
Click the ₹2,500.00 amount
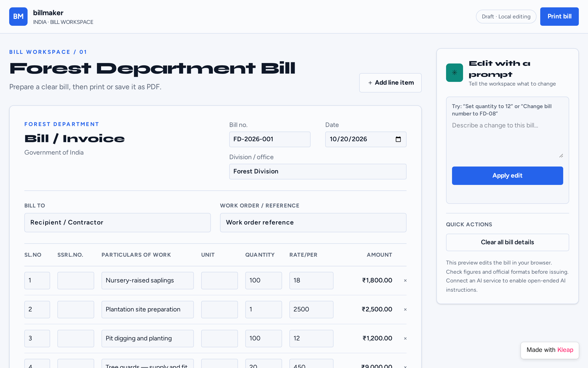point(377,309)
